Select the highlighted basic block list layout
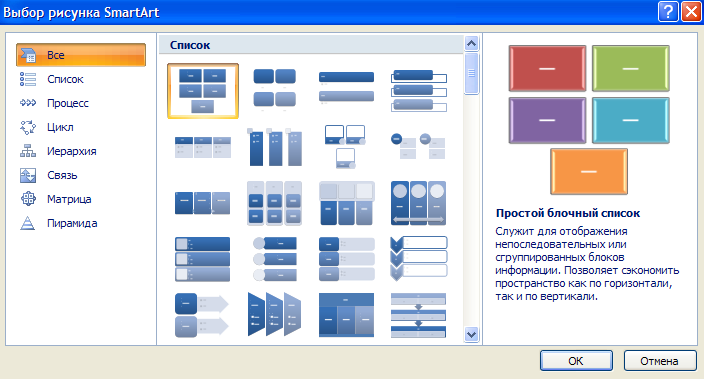704x379 pixels. (x=202, y=91)
